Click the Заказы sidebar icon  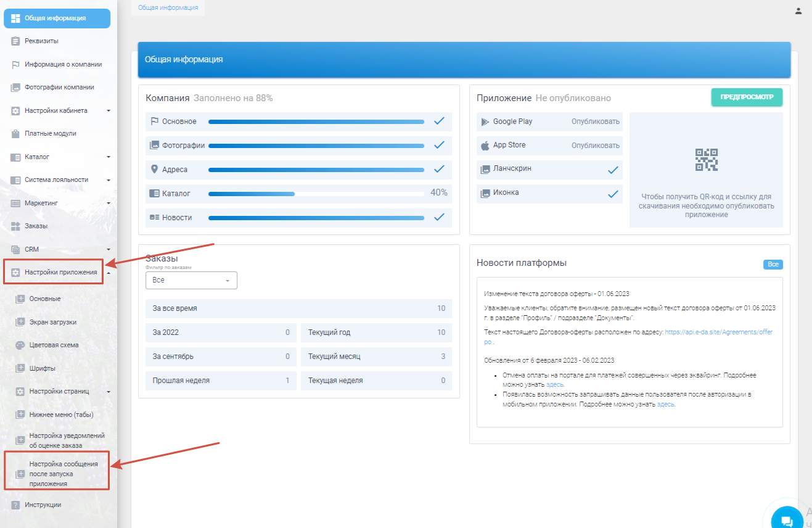[x=16, y=226]
